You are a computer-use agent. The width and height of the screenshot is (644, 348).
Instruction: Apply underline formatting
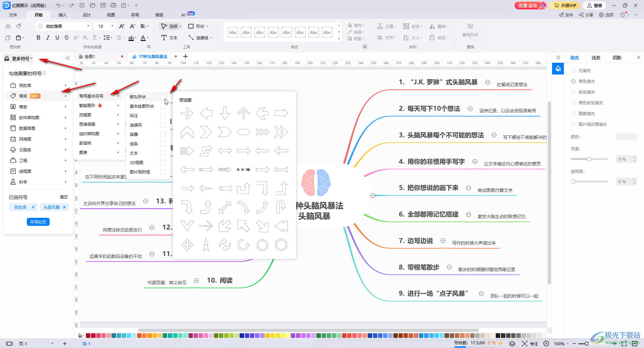click(x=57, y=38)
